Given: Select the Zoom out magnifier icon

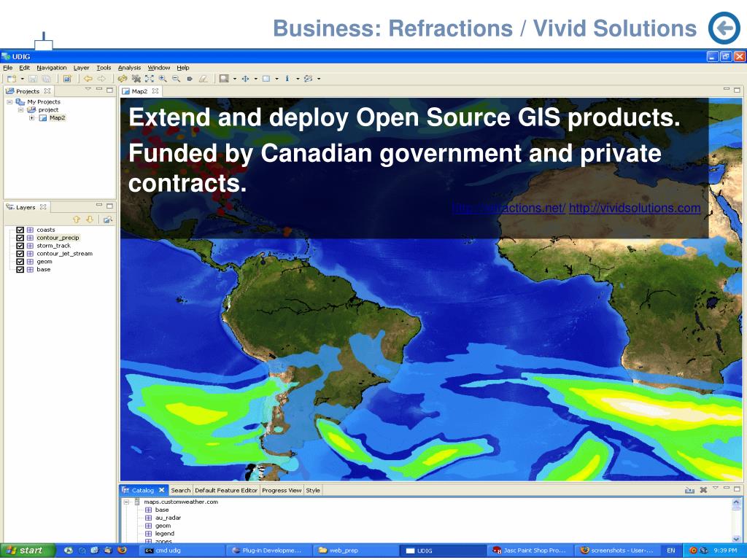Looking at the screenshot, I should [x=176, y=79].
